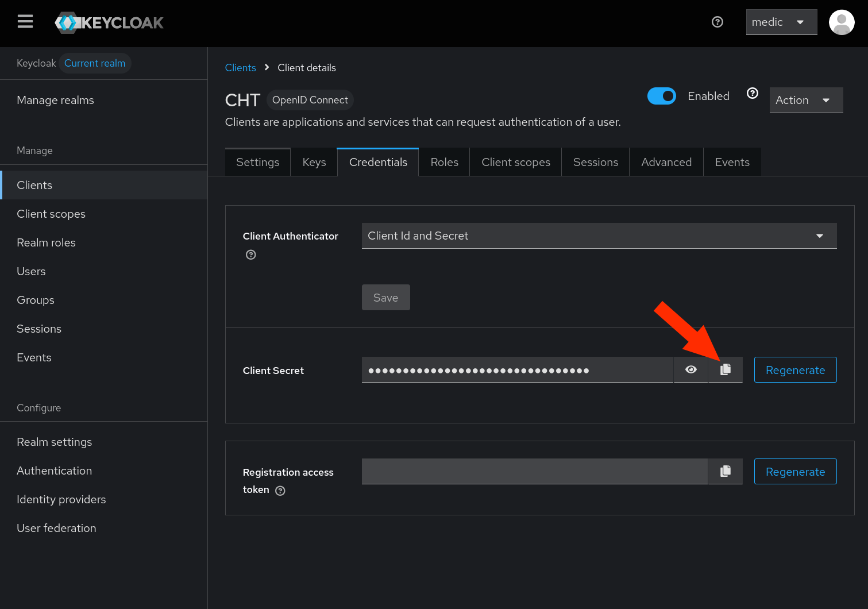Select Clients in sidebar
Viewport: 868px width, 609px height.
click(x=103, y=185)
